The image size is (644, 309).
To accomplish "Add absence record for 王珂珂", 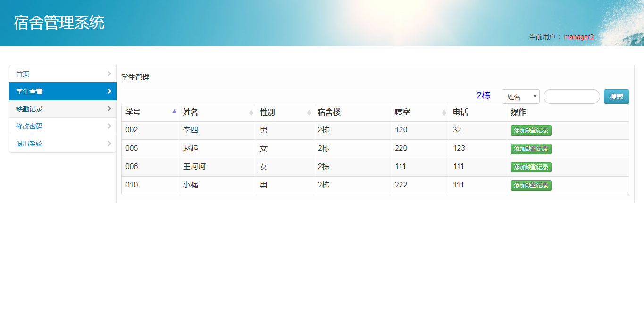I will tap(531, 167).
